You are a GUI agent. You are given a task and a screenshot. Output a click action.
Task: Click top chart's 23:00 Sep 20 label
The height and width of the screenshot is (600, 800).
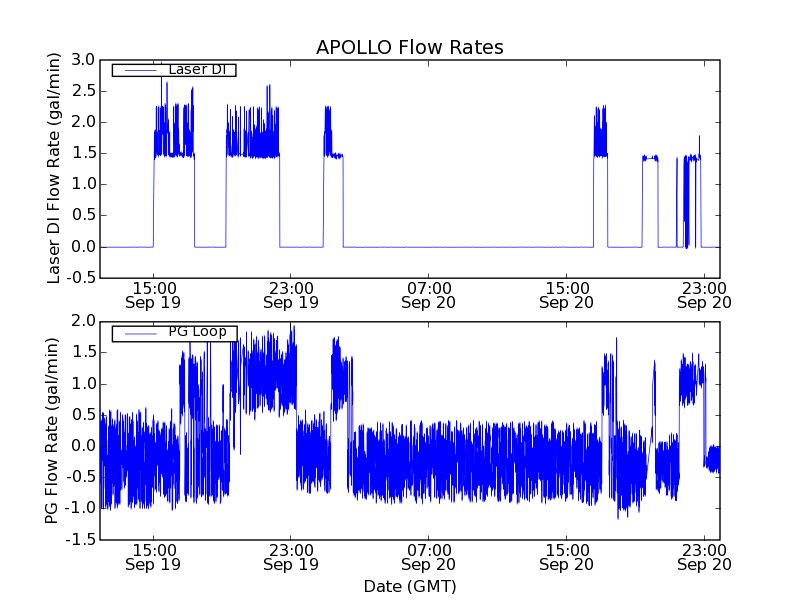click(704, 295)
